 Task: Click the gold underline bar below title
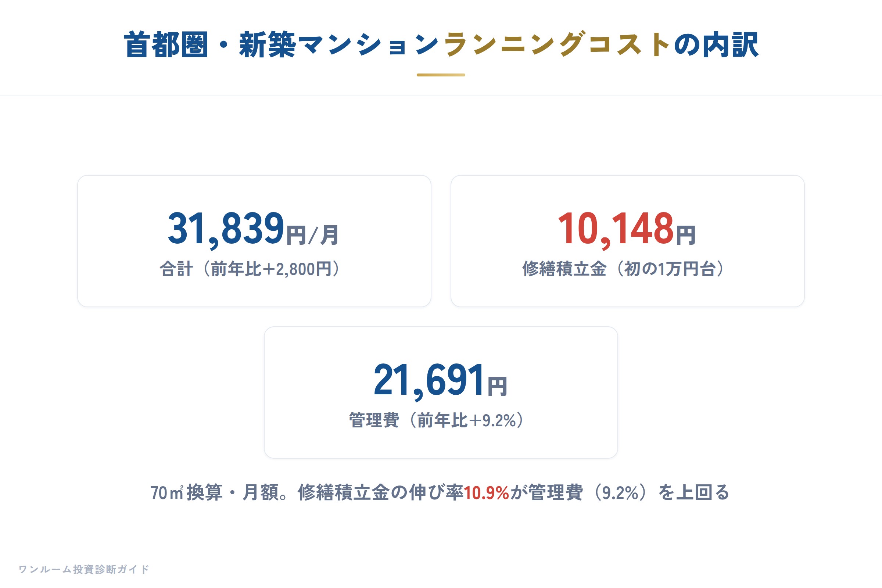click(x=441, y=75)
